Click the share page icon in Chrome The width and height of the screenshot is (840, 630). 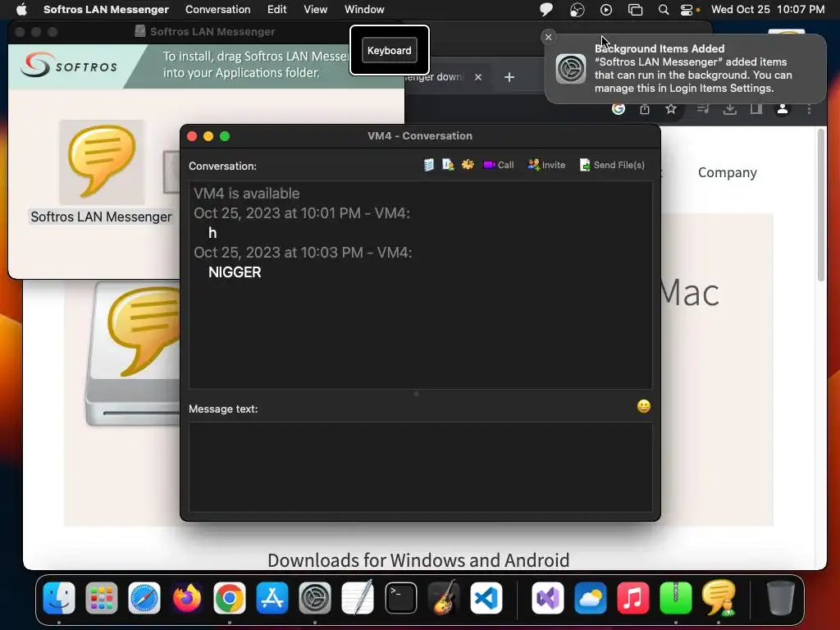pyautogui.click(x=645, y=109)
